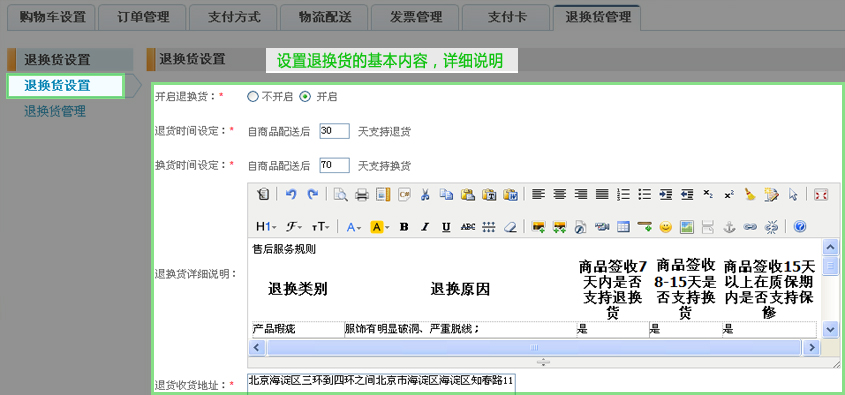Toggle underline formatting with the U button
Screen dimensions: 845x395
click(x=446, y=227)
